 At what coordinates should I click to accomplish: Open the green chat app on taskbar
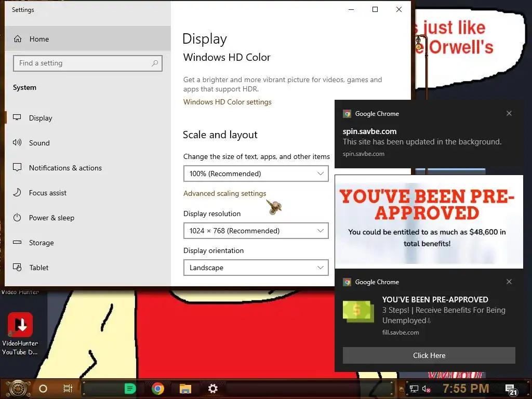click(130, 389)
